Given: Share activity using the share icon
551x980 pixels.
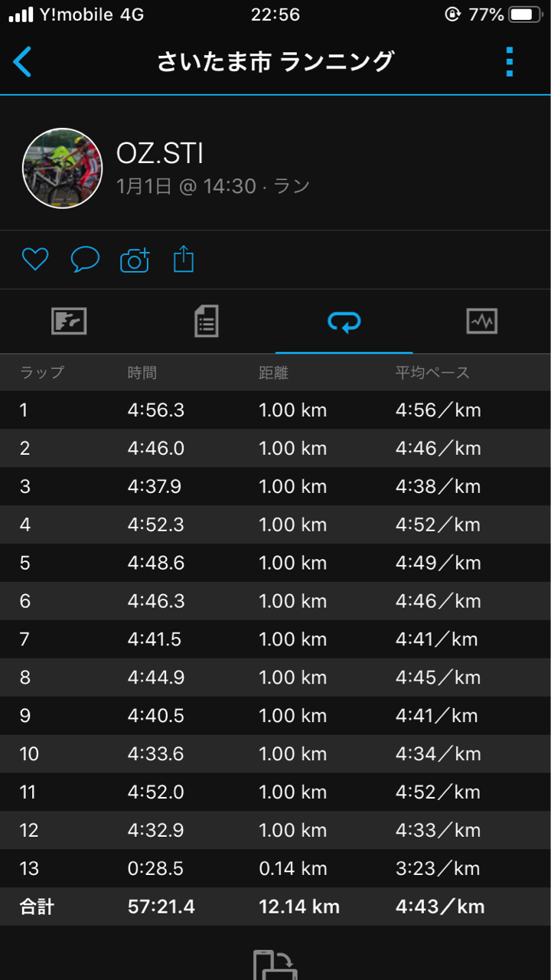Looking at the screenshot, I should (184, 259).
